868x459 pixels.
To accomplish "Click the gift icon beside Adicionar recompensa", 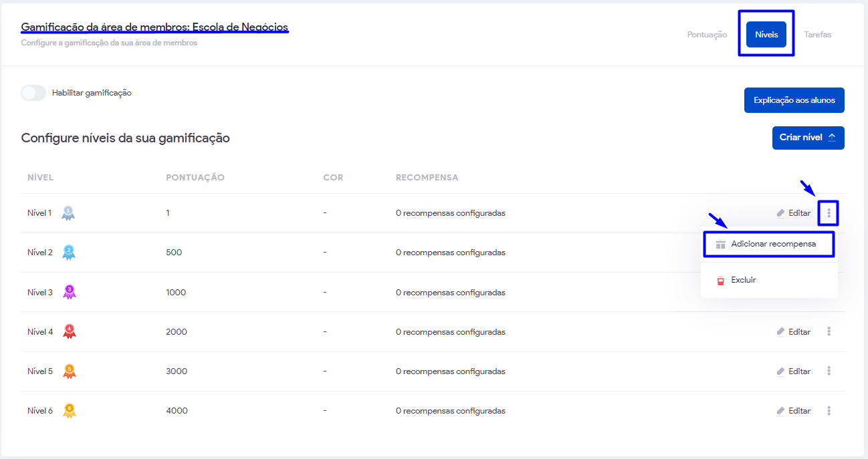I will [x=720, y=245].
